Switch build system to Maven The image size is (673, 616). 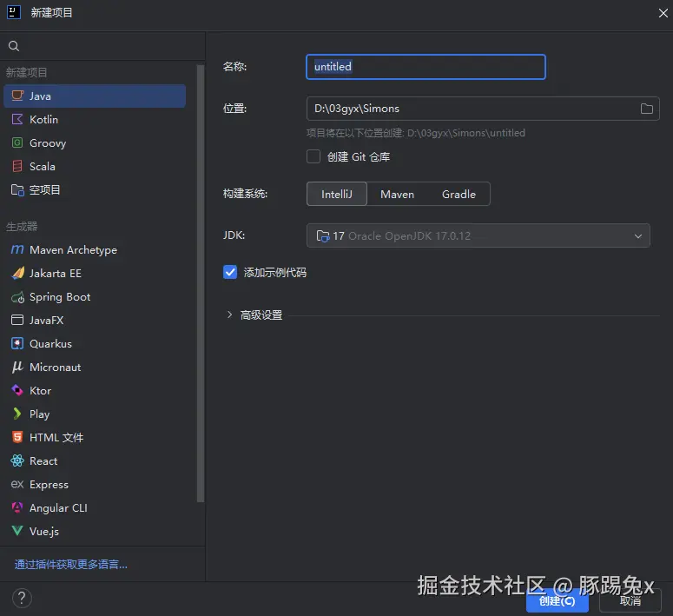[397, 194]
